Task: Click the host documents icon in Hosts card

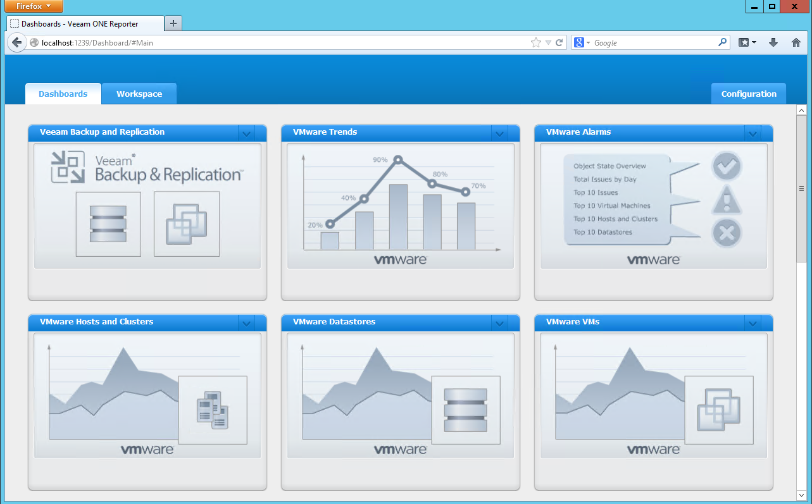Action: [213, 410]
